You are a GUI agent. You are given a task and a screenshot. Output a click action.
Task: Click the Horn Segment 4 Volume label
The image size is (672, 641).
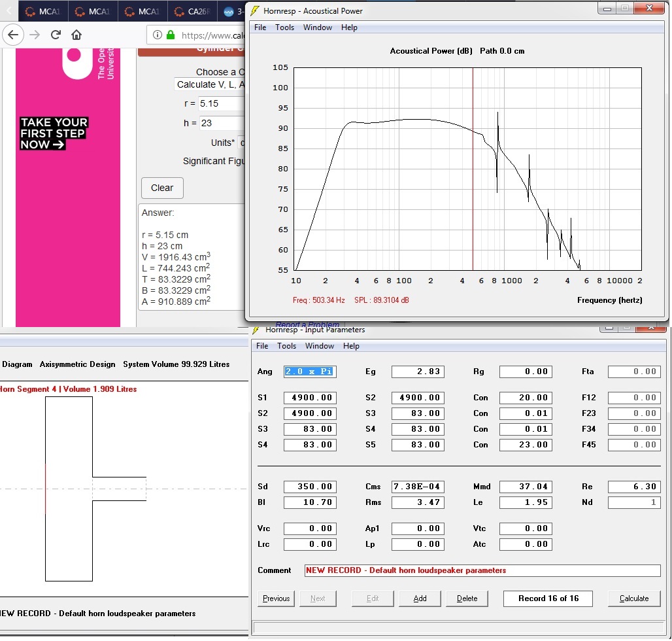(68, 389)
